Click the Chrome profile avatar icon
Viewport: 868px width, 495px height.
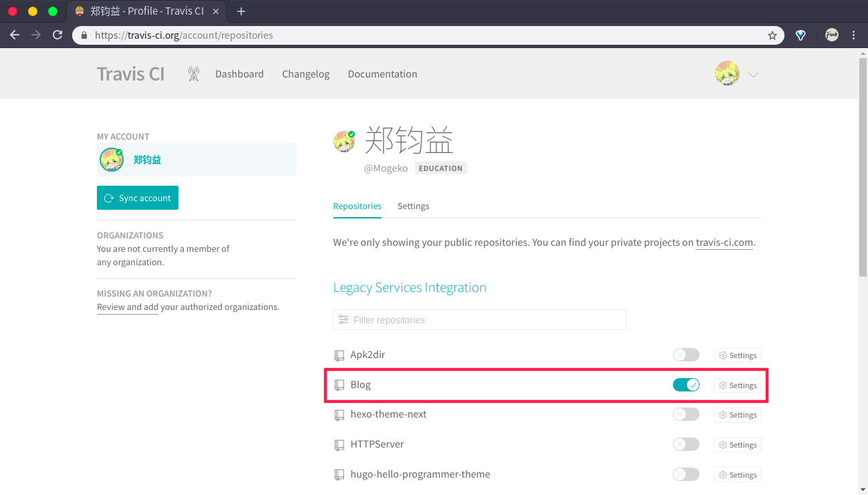point(831,35)
